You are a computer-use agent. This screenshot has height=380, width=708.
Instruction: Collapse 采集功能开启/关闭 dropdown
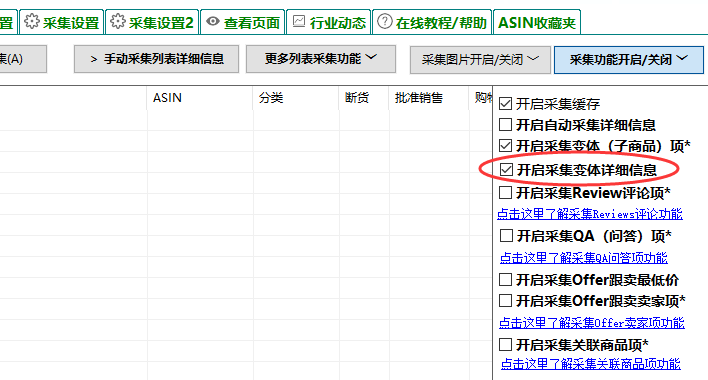(x=629, y=60)
